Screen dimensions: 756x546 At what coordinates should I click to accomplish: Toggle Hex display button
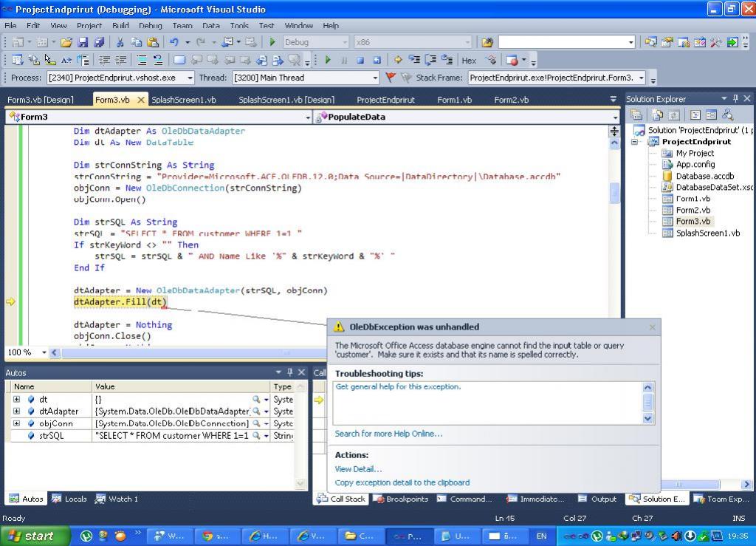point(469,61)
